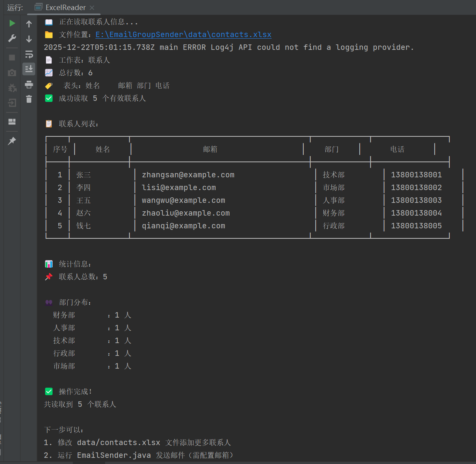Click the camera Dump Threads icon
476x464 pixels.
[x=12, y=73]
